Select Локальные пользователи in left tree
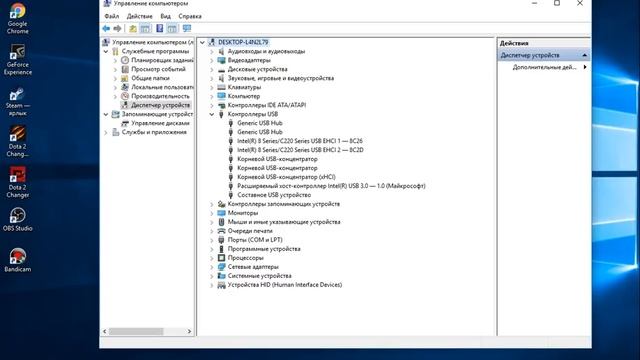 tap(162, 87)
